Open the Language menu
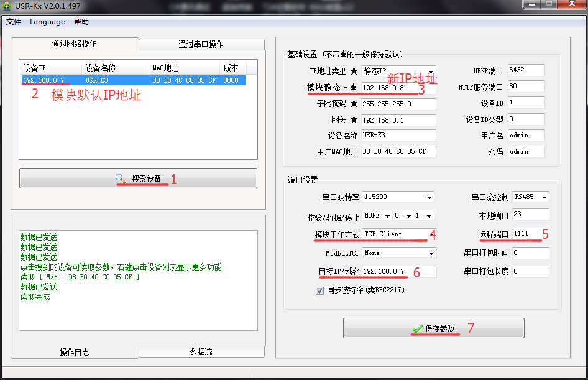588x380 pixels. [47, 22]
